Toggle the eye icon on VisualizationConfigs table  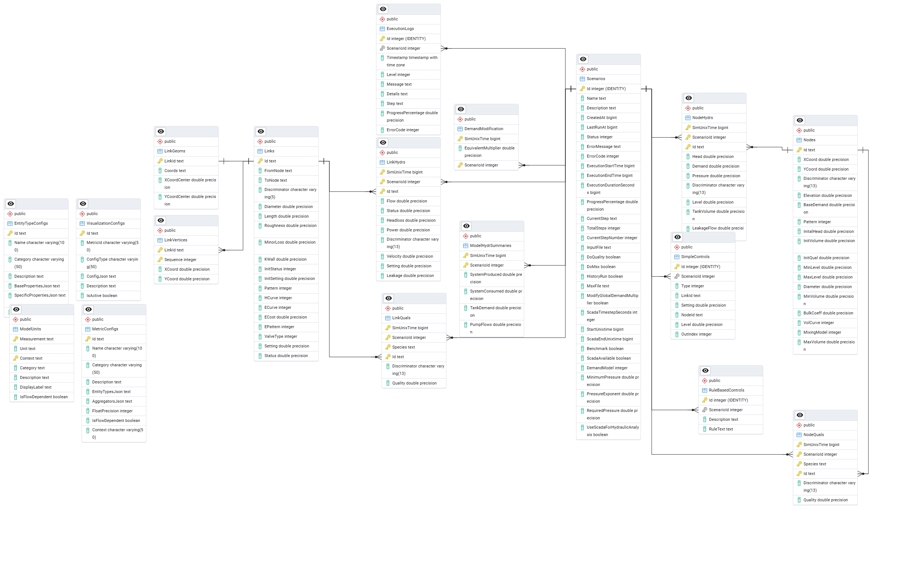point(83,204)
